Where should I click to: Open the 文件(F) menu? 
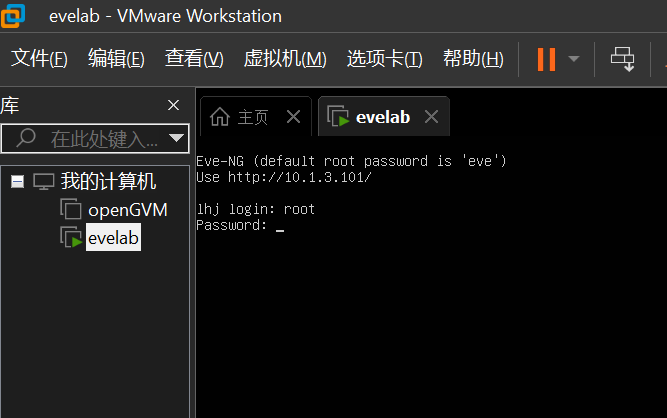point(39,59)
